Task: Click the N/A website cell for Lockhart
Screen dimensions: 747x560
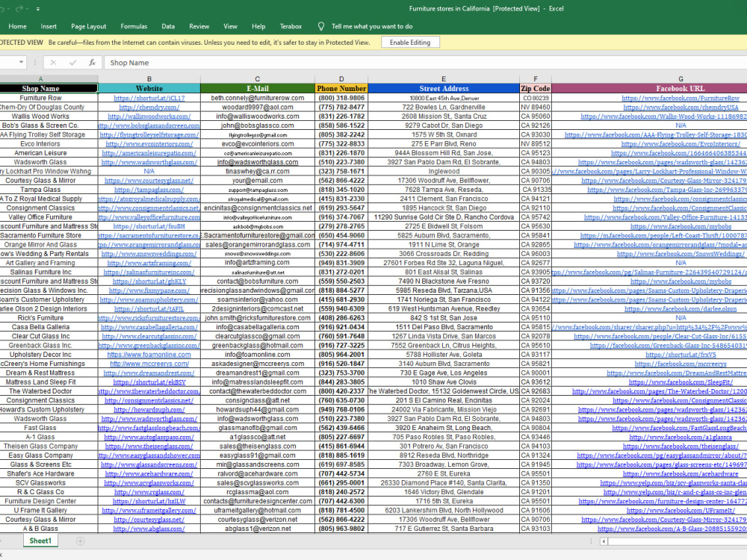Action: tap(149, 171)
